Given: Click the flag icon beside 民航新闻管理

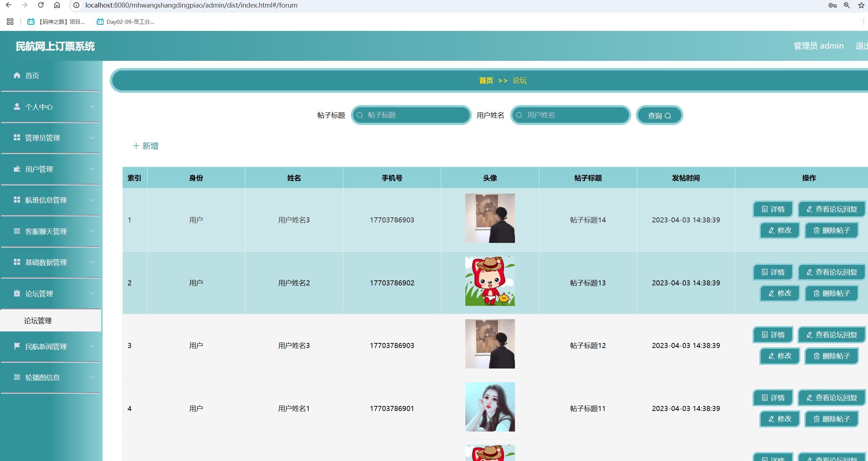Looking at the screenshot, I should (17, 346).
